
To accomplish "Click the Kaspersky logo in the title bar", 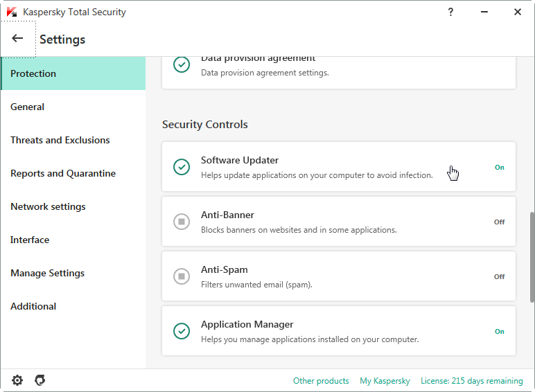I will tap(12, 12).
